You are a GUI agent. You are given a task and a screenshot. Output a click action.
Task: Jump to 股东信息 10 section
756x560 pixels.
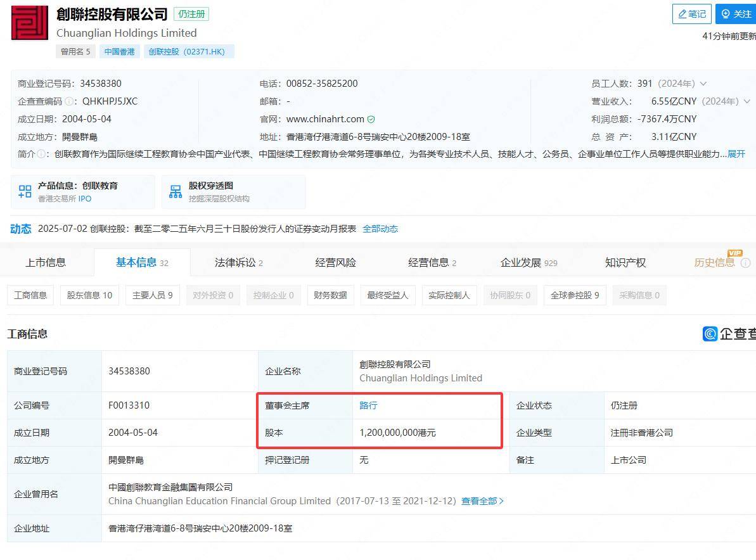click(90, 295)
